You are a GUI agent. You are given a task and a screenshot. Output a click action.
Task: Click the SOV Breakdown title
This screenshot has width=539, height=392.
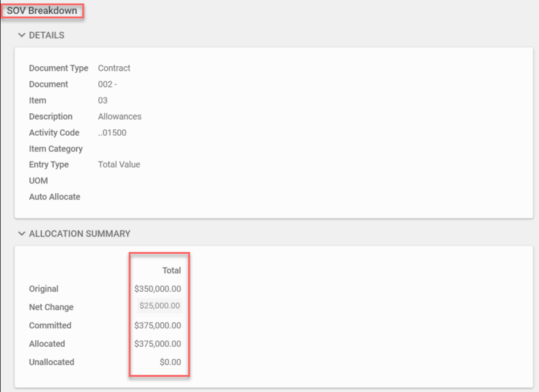point(42,11)
